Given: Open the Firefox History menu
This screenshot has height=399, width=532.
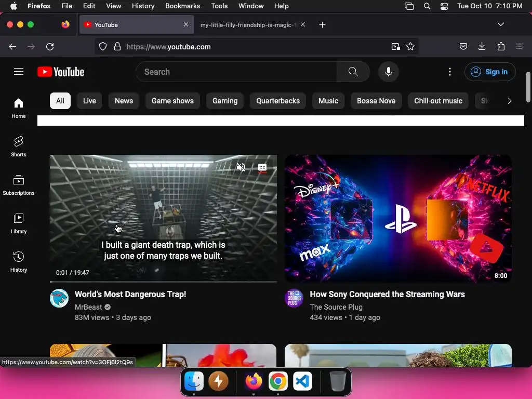Looking at the screenshot, I should coord(143,6).
